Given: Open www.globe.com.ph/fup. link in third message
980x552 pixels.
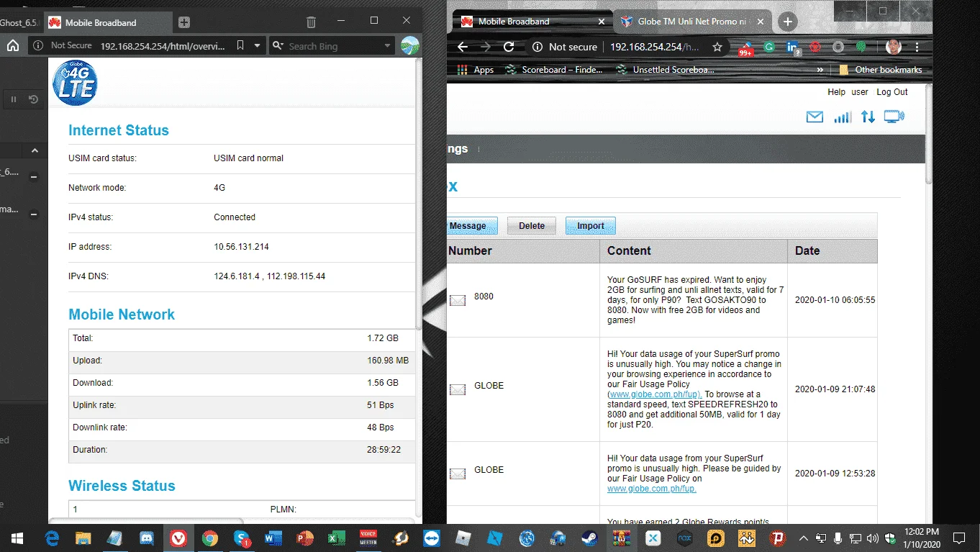Looking at the screenshot, I should click(652, 489).
